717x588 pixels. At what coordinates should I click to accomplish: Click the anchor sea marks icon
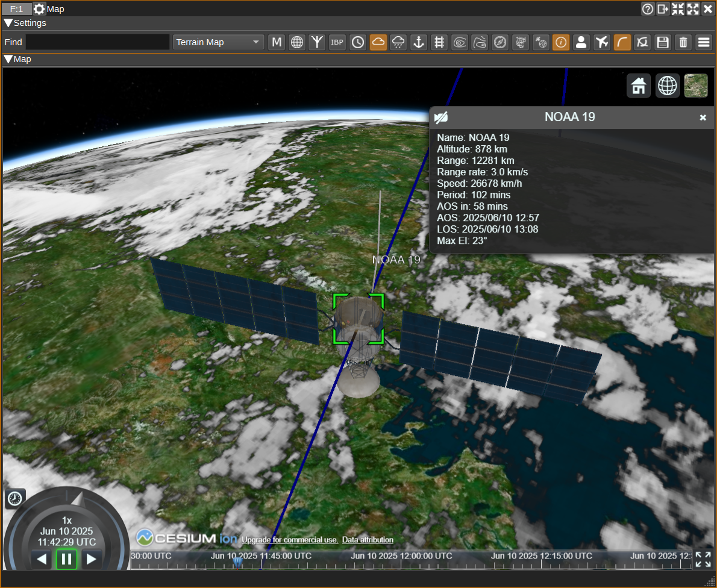pos(419,42)
